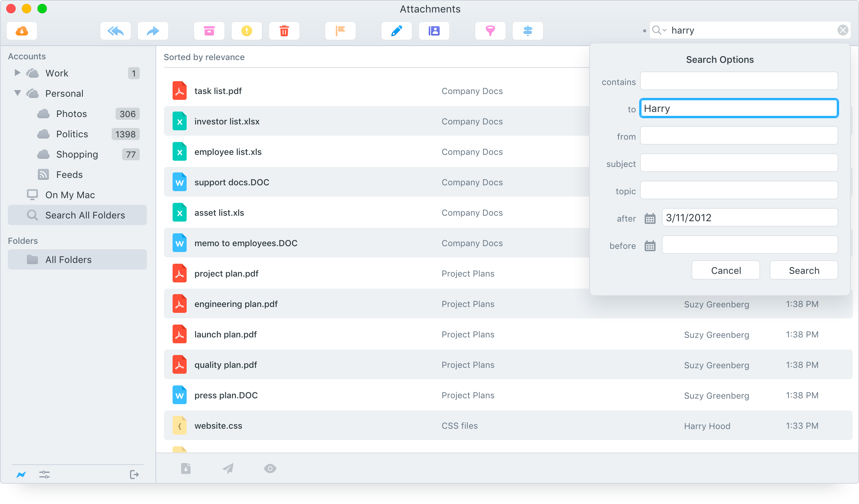The height and width of the screenshot is (504, 859).
Task: Open the contacts panel
Action: click(434, 31)
